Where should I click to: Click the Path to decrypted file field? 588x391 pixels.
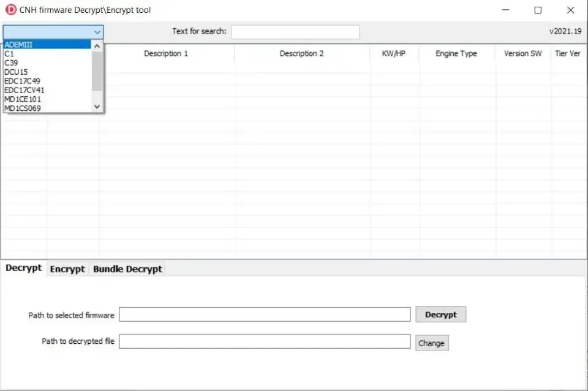[265, 341]
